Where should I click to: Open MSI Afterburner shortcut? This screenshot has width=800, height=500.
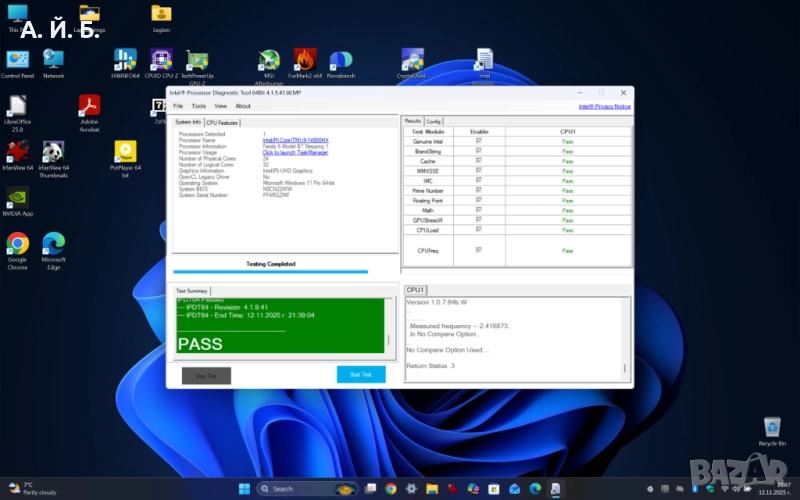click(269, 61)
